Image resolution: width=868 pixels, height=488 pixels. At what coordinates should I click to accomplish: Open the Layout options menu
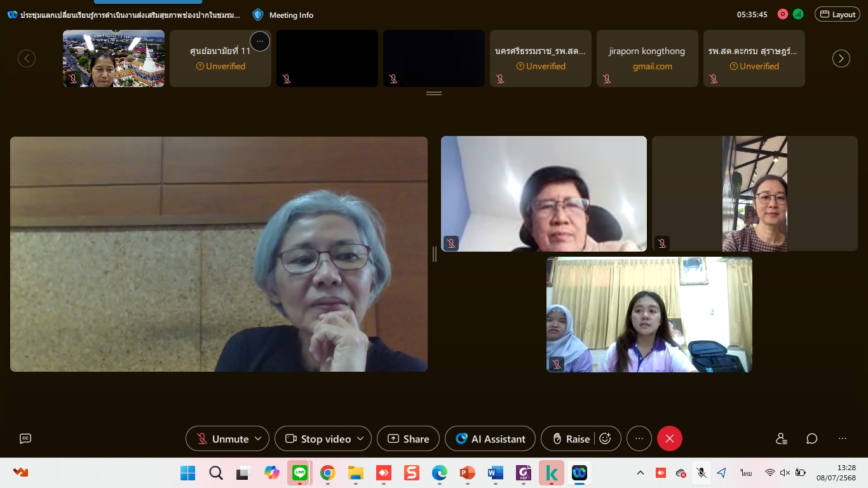pos(837,14)
